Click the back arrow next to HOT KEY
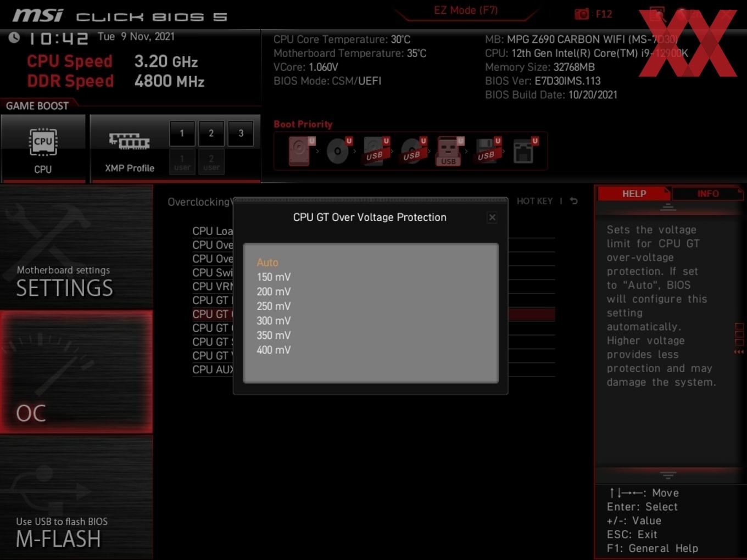 (573, 201)
